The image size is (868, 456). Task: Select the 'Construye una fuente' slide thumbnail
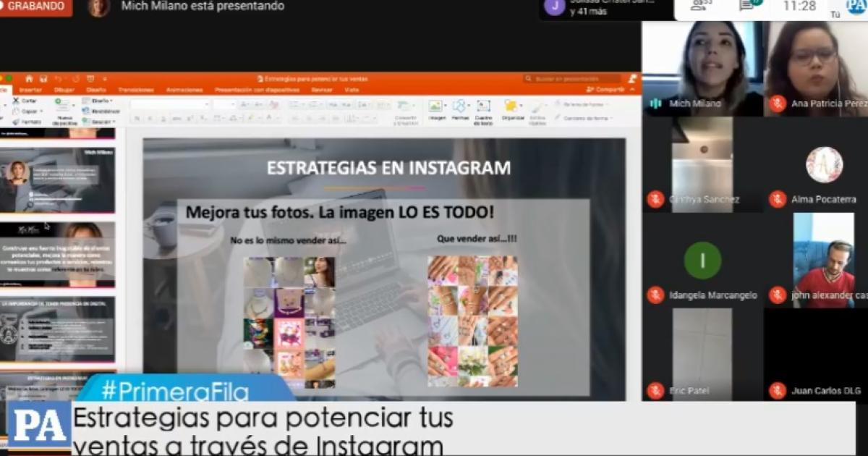coord(57,255)
